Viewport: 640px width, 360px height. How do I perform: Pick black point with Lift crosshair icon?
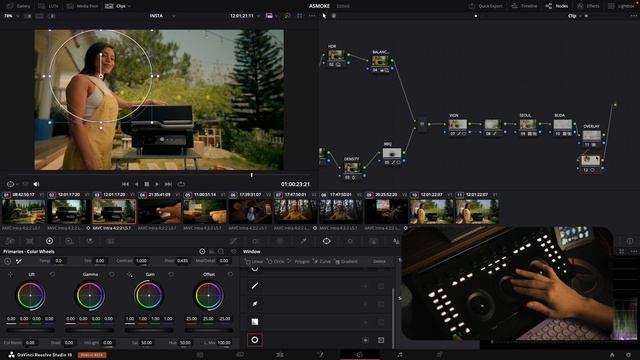(x=11, y=274)
